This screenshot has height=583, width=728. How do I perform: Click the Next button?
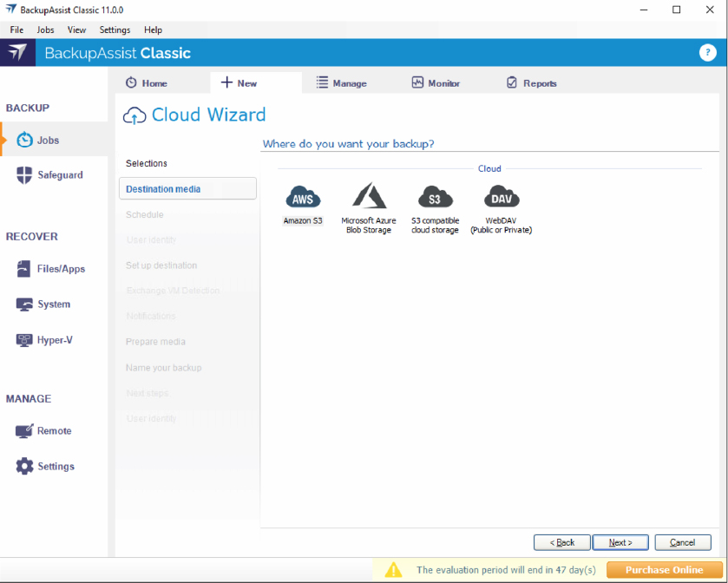tap(620, 542)
